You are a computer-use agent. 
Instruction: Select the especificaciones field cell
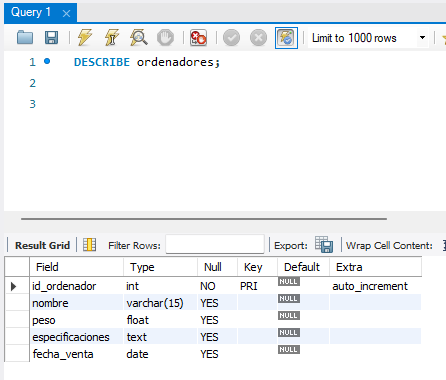click(76, 337)
